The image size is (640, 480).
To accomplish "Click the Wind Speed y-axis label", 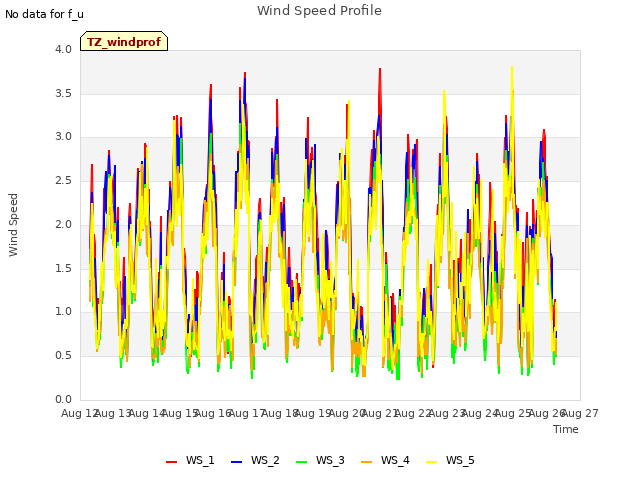I will click(13, 225).
